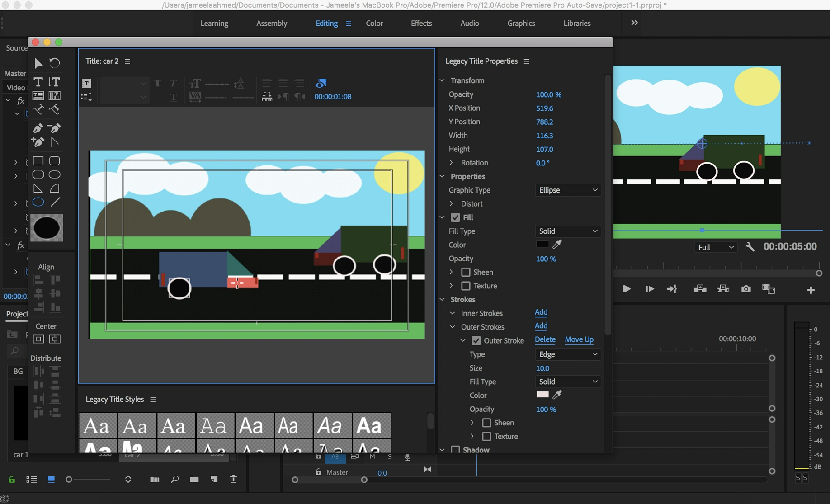Click the black Fill Color swatch

tap(542, 245)
